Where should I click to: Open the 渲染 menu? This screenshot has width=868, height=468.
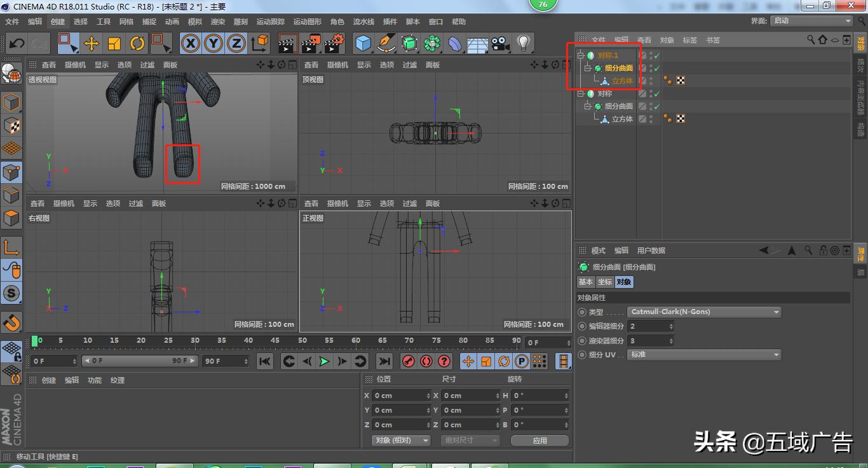[217, 21]
